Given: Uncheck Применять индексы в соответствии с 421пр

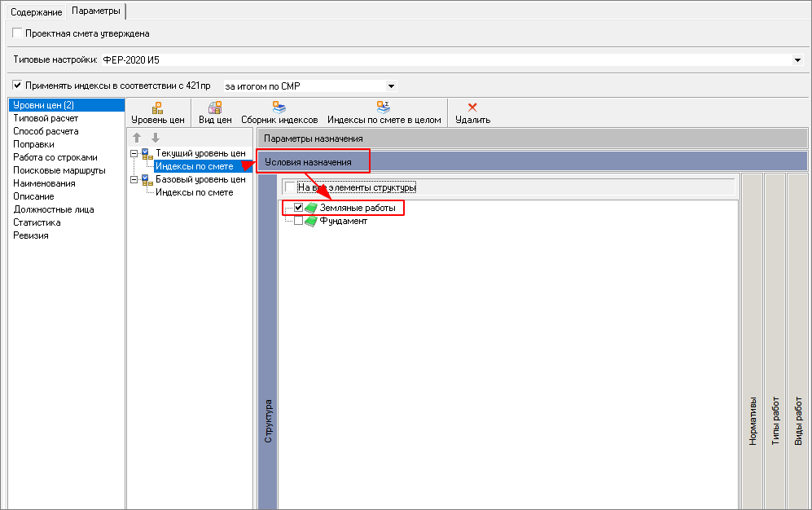Looking at the screenshot, I should (18, 85).
